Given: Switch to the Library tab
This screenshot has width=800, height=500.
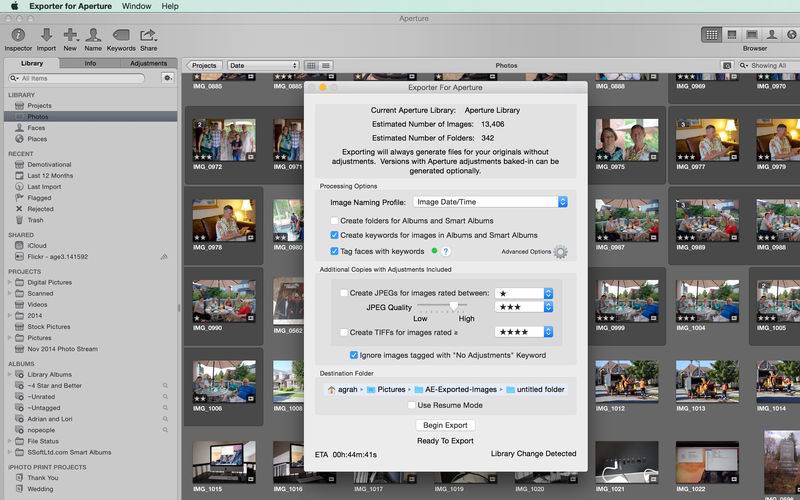Looking at the screenshot, I should (32, 63).
